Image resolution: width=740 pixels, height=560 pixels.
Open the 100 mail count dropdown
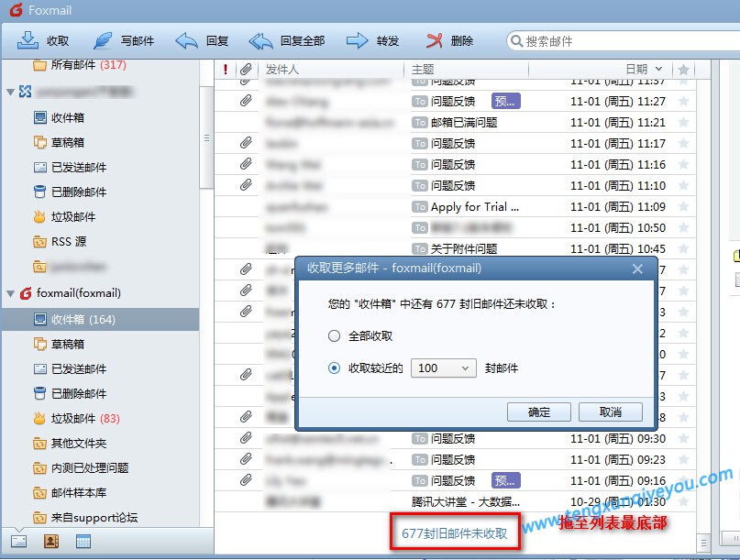pos(443,368)
